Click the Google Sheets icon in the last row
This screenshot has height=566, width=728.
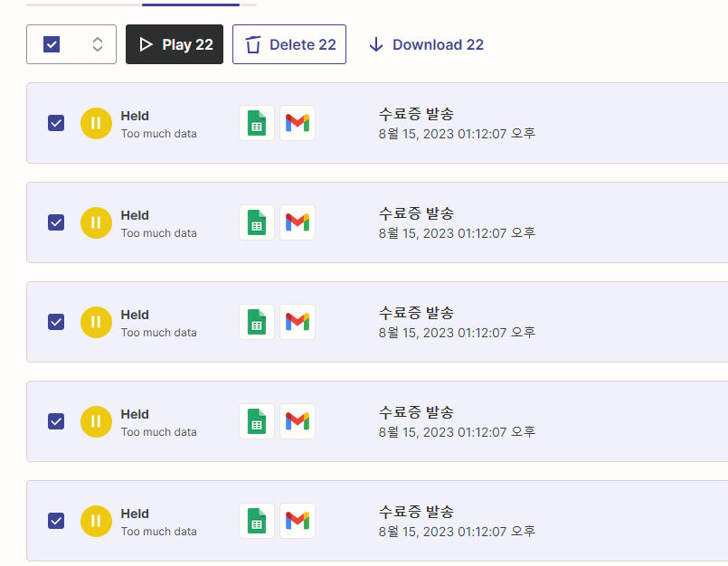click(x=259, y=521)
